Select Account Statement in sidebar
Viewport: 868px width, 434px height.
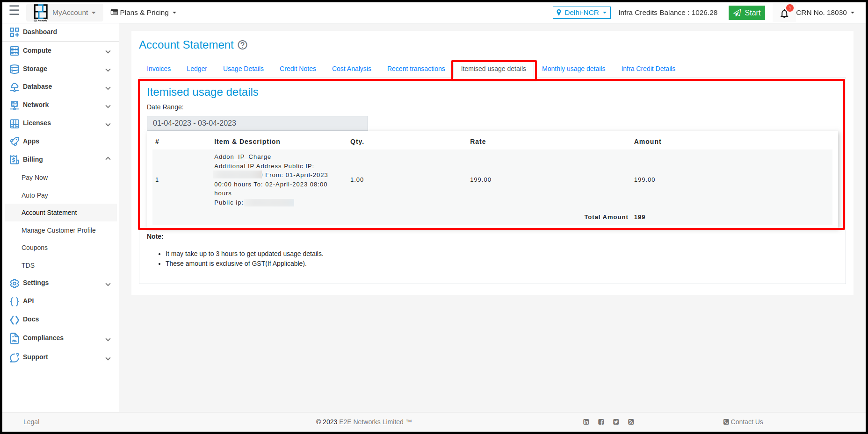[49, 213]
